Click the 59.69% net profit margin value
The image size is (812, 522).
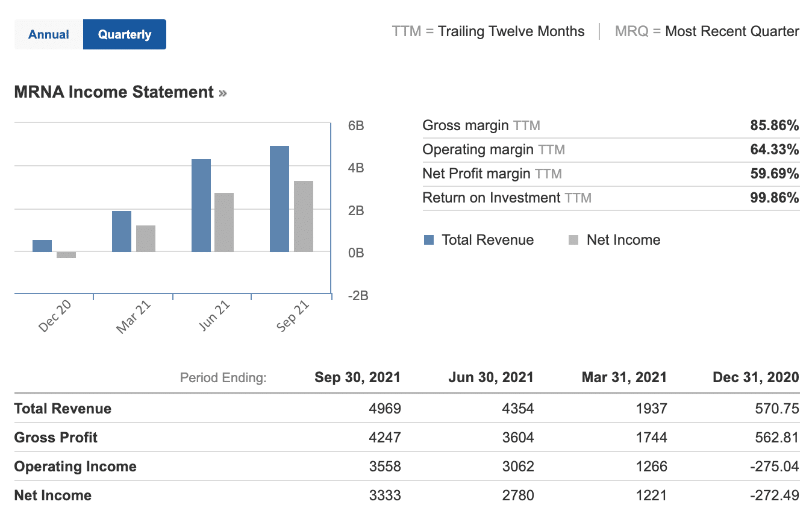(775, 174)
